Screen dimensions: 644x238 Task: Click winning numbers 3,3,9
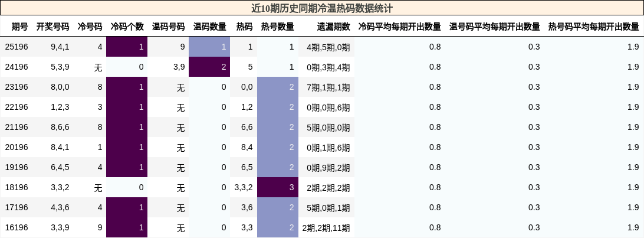coord(60,228)
